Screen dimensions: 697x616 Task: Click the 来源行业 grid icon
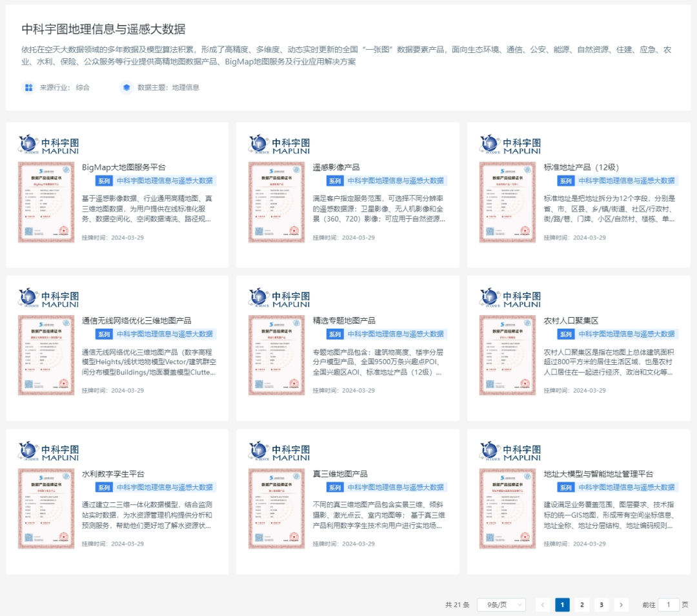tap(28, 87)
